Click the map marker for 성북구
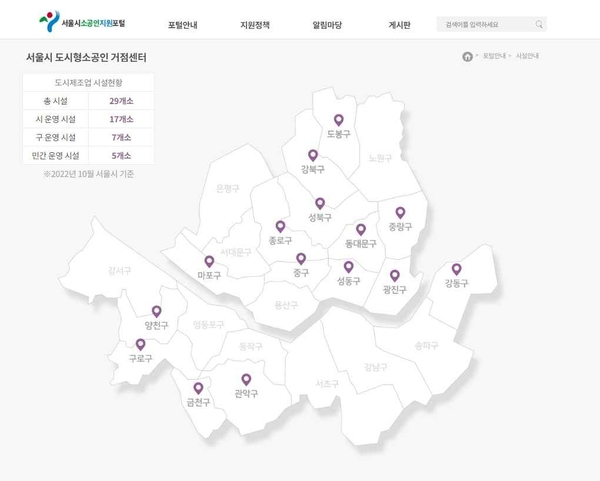This screenshot has height=481, width=600. coord(320,203)
